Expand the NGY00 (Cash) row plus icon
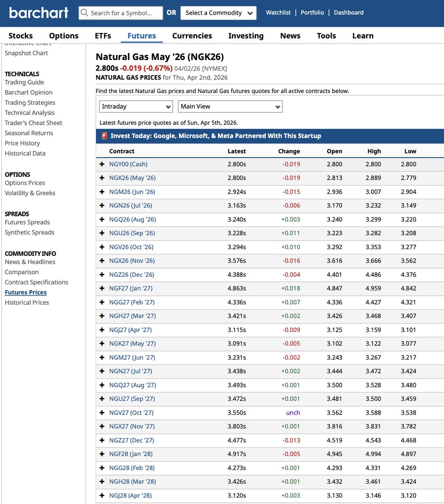This screenshot has width=444, height=504. (x=102, y=164)
